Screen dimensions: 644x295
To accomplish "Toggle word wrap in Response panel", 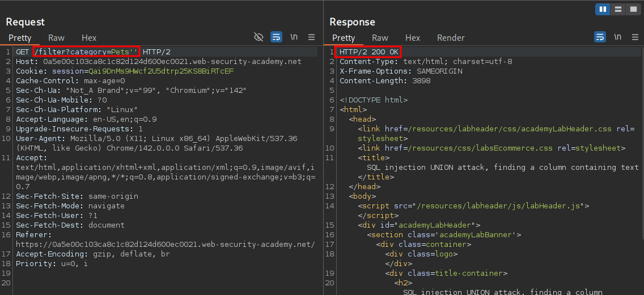I will click(600, 37).
